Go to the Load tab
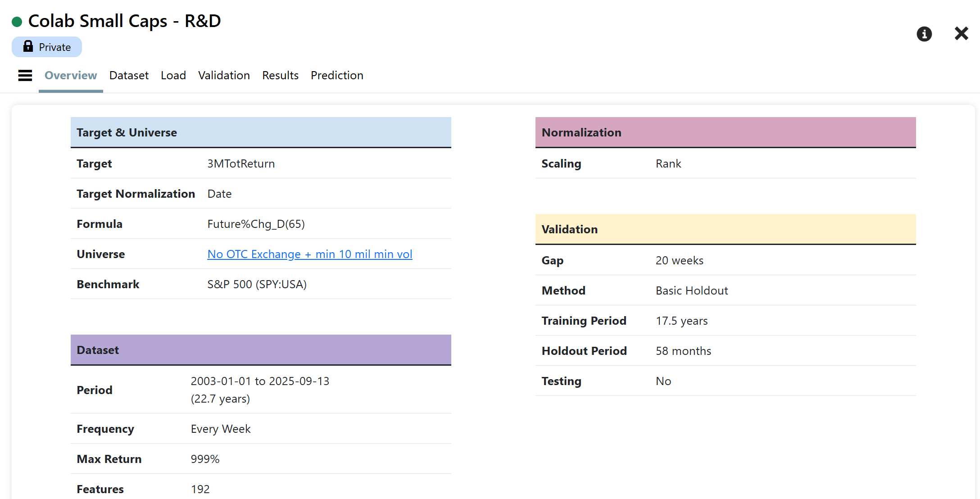 [x=173, y=75]
